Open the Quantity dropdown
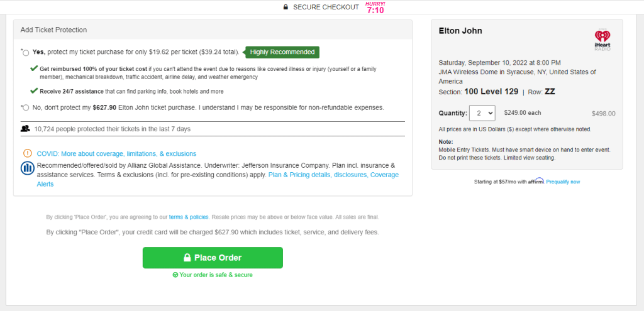 [x=482, y=113]
